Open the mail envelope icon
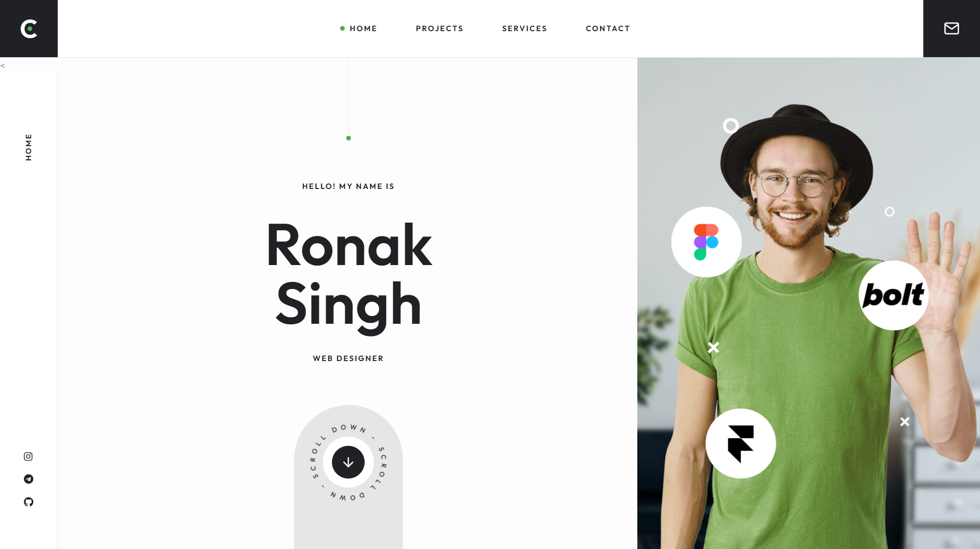980x549 pixels. [951, 29]
